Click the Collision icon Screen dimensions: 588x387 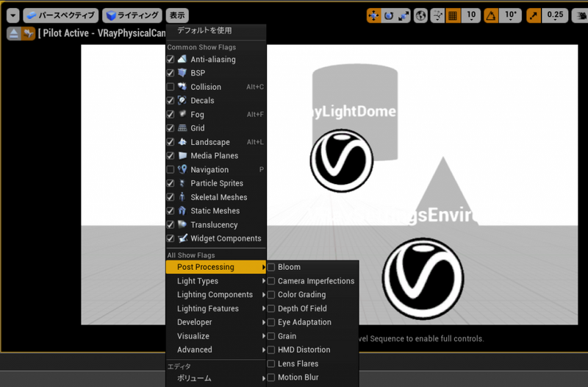pos(182,86)
